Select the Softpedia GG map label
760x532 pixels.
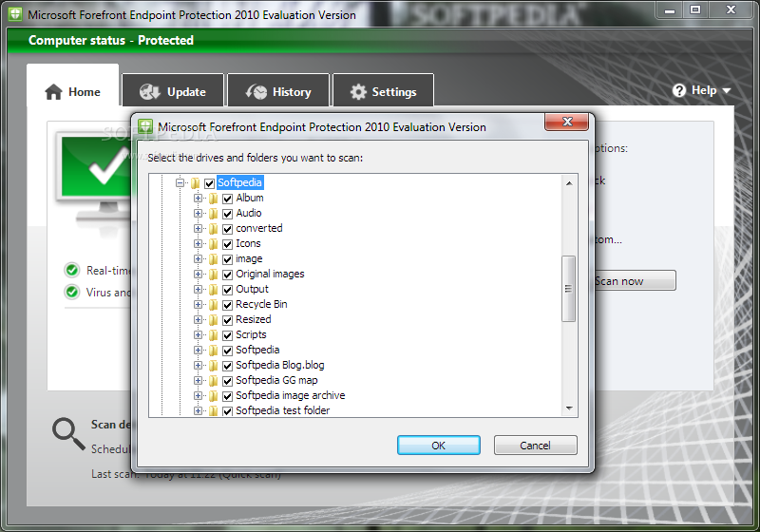[x=276, y=380]
